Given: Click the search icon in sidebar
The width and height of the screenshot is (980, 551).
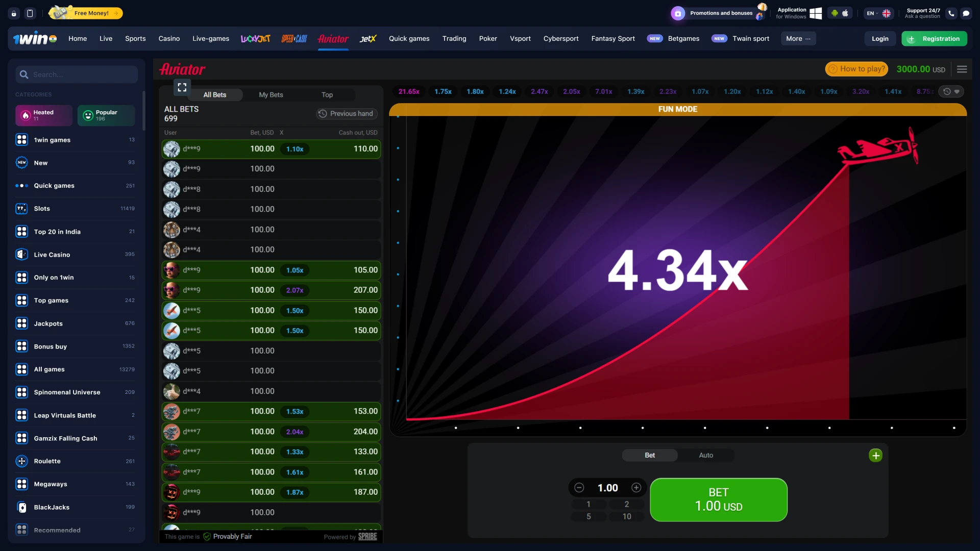Looking at the screenshot, I should 24,74.
